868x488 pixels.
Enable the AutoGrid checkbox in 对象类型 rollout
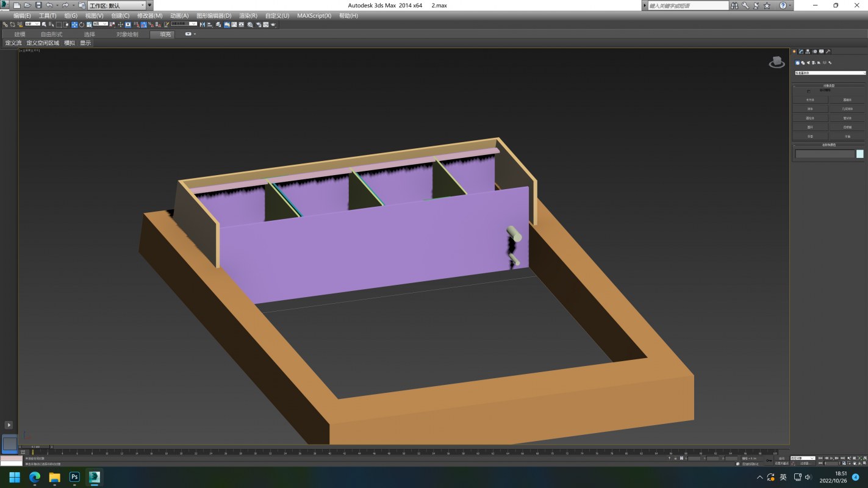tap(808, 91)
